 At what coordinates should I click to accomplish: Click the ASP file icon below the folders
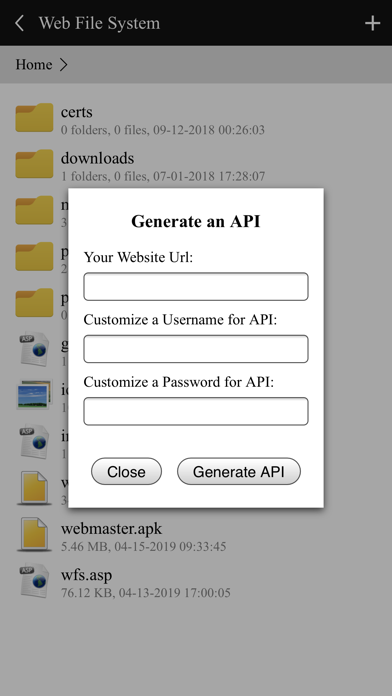click(x=34, y=349)
